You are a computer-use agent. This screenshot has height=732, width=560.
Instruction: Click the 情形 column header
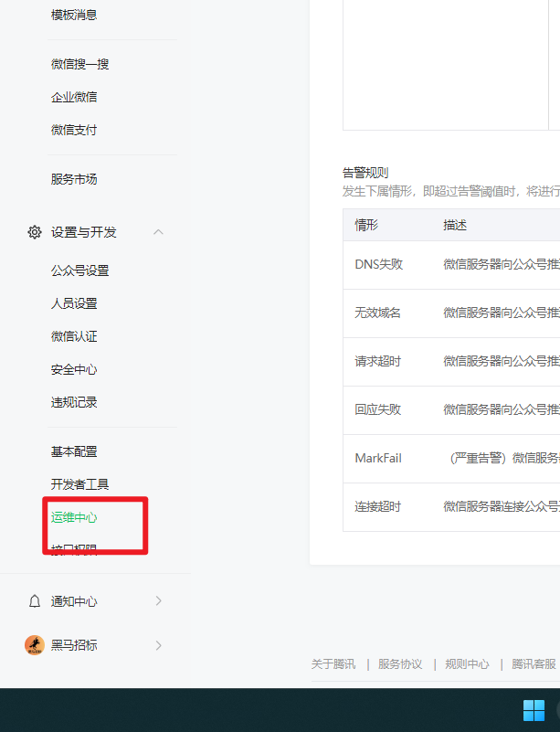366,225
